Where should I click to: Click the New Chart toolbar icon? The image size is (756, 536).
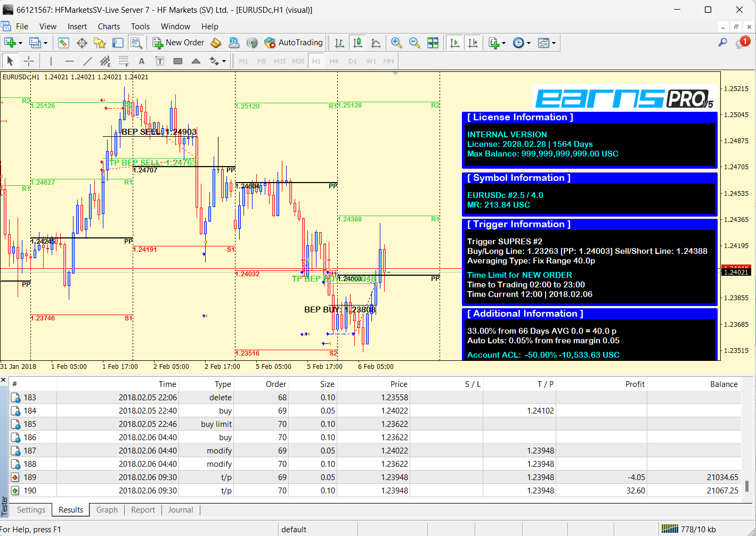(10, 43)
